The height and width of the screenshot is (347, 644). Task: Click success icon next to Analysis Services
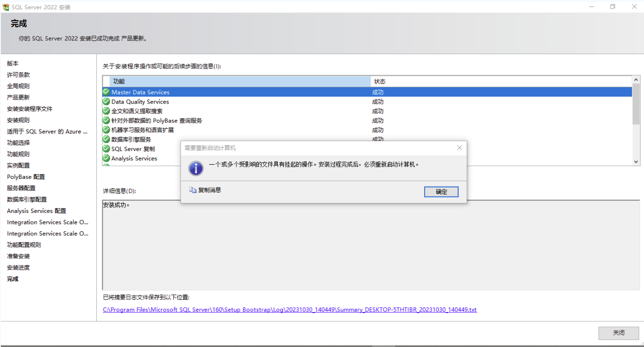106,158
